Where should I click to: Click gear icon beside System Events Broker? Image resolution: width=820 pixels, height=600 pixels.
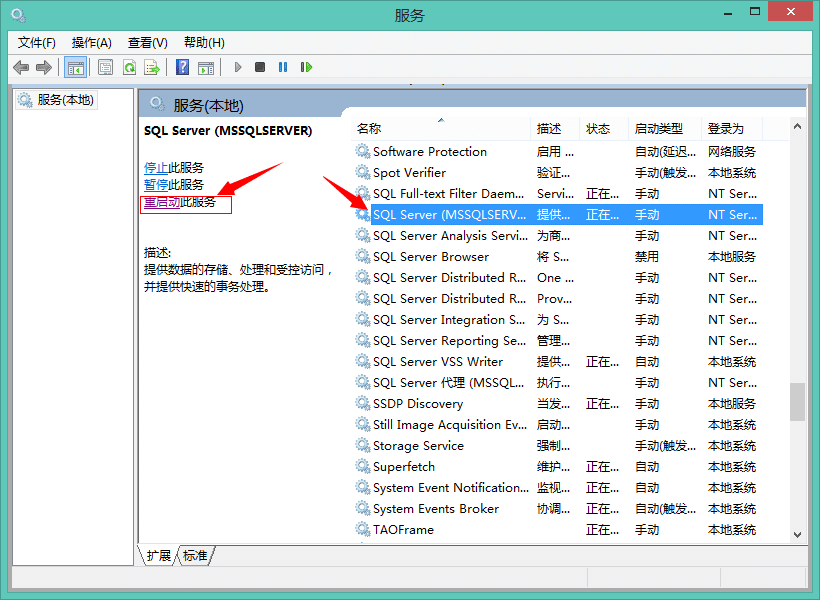363,508
